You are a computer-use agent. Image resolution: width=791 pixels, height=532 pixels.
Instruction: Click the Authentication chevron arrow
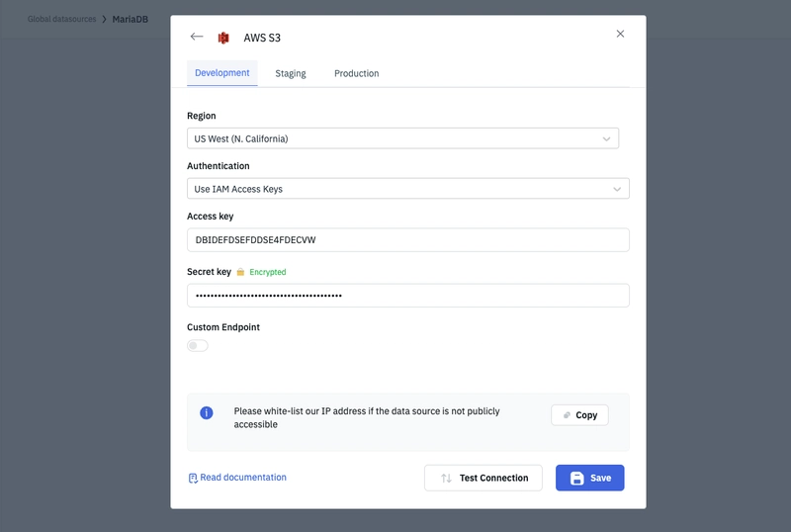[617, 189]
